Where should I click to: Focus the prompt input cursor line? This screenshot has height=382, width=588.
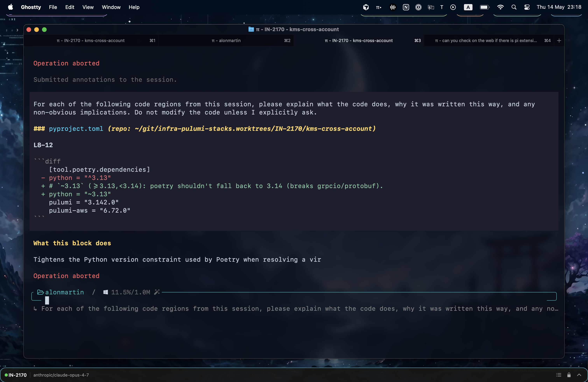tap(294, 300)
